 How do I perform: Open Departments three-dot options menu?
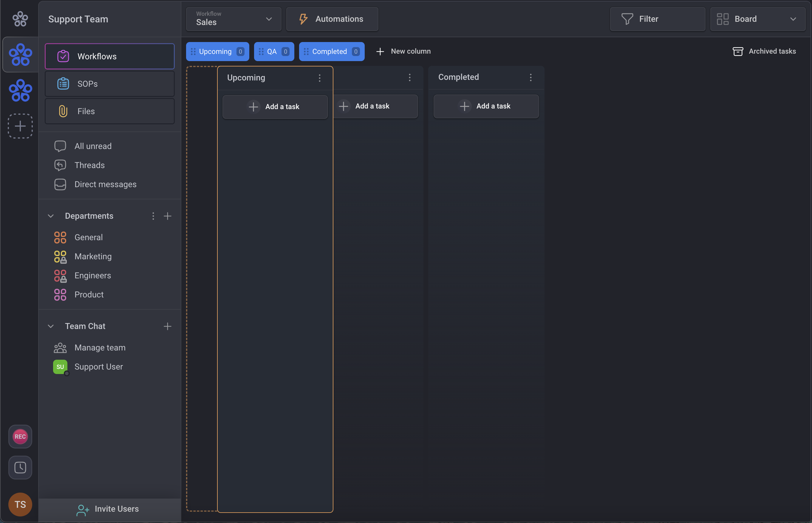coord(153,216)
